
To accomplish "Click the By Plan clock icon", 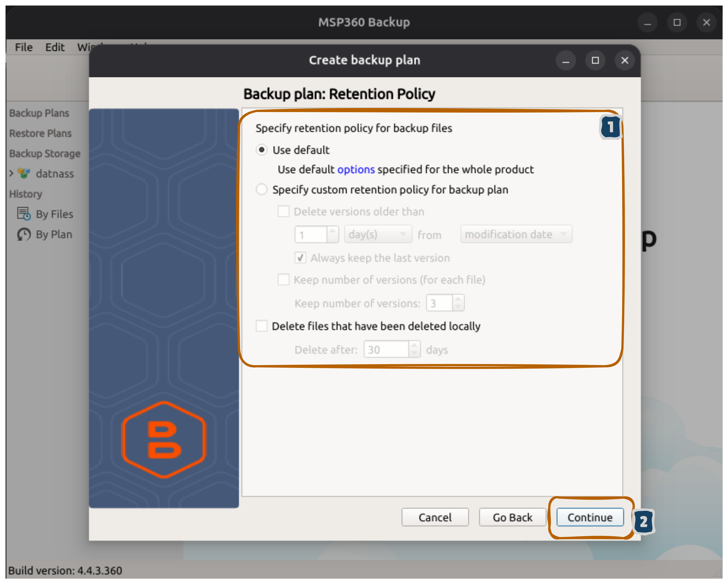I will 24,234.
